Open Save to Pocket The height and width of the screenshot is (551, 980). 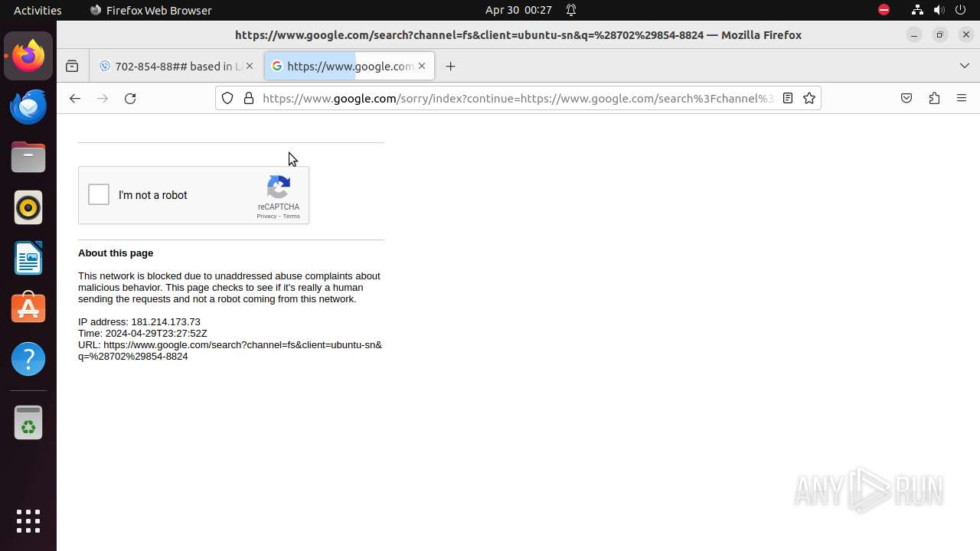click(x=906, y=98)
